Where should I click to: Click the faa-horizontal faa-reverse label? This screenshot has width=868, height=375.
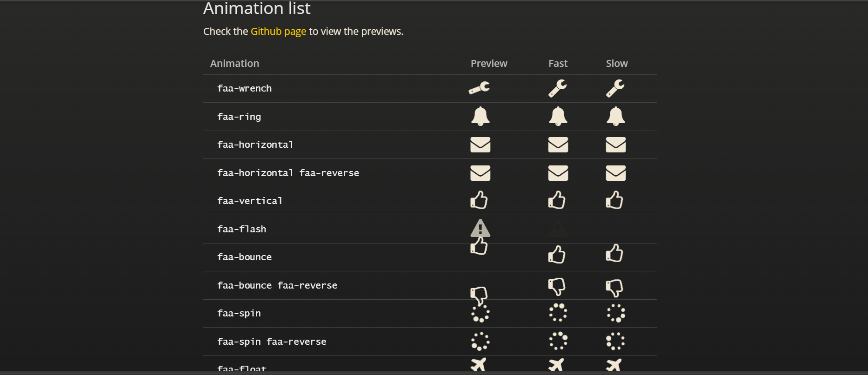click(x=288, y=173)
